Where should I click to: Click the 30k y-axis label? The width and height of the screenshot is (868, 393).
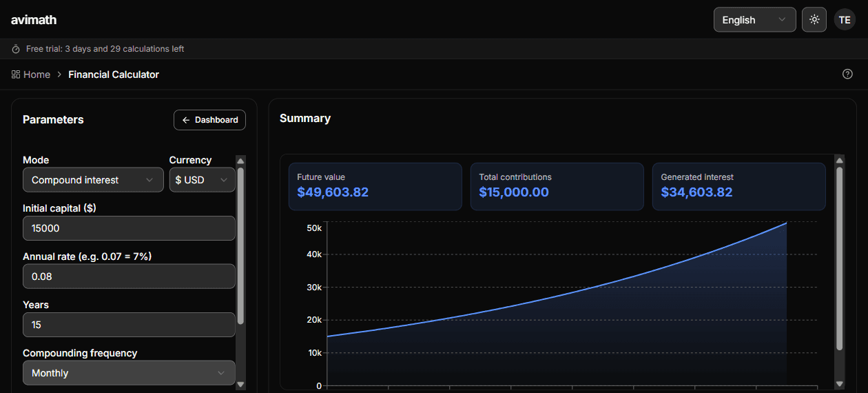pos(314,287)
